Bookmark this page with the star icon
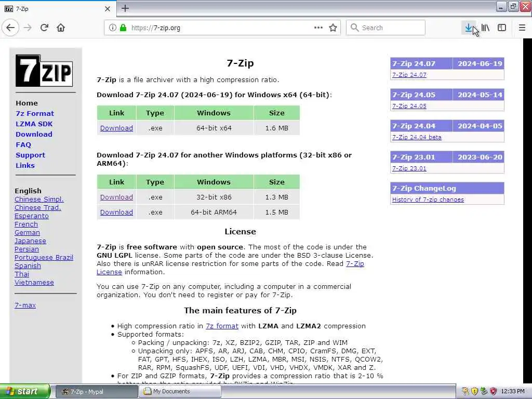The width and height of the screenshot is (532, 399). coord(333,28)
